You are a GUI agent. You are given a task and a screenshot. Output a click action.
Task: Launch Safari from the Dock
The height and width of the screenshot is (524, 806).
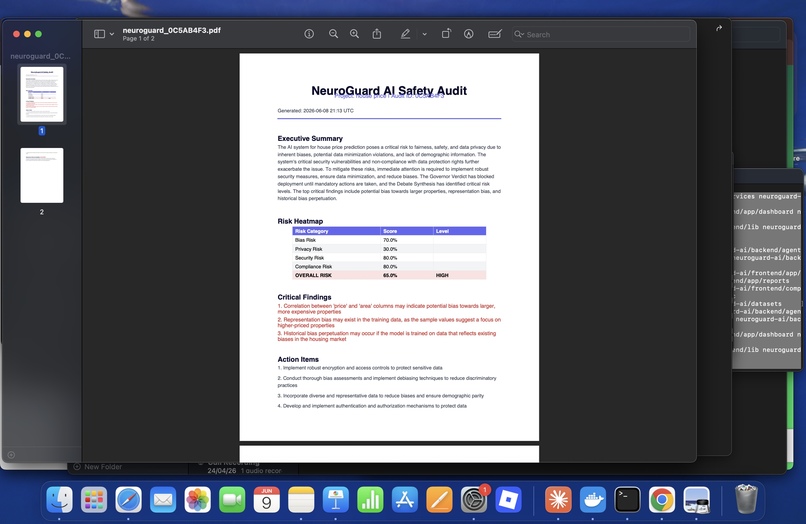point(129,499)
